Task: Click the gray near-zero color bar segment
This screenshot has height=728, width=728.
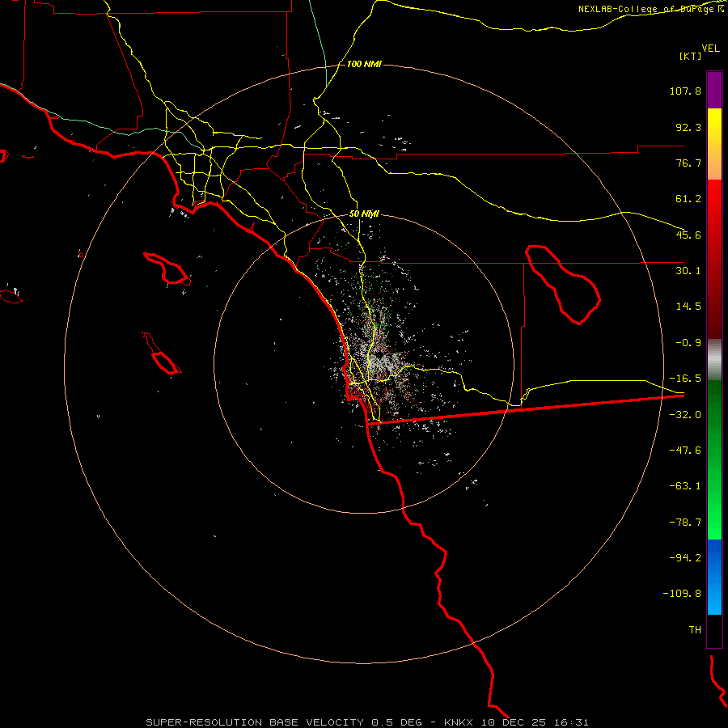Action: pos(714,360)
